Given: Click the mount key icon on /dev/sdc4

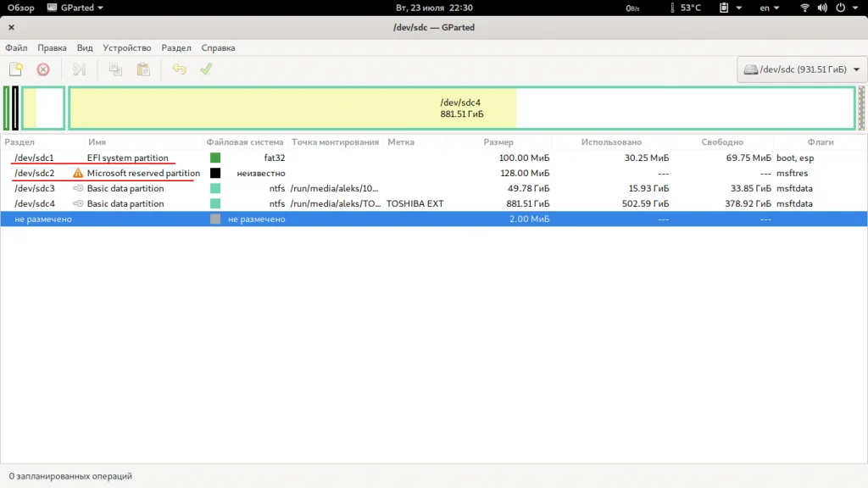Looking at the screenshot, I should [x=78, y=203].
